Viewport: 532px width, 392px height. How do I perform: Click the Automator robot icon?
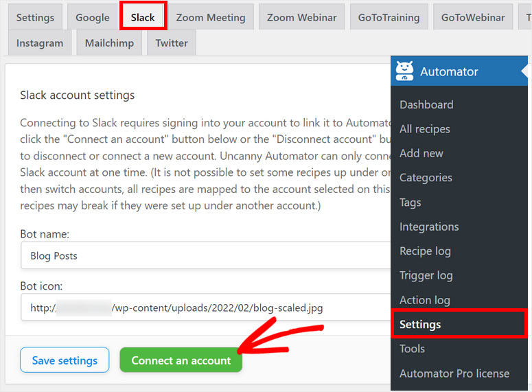(405, 71)
